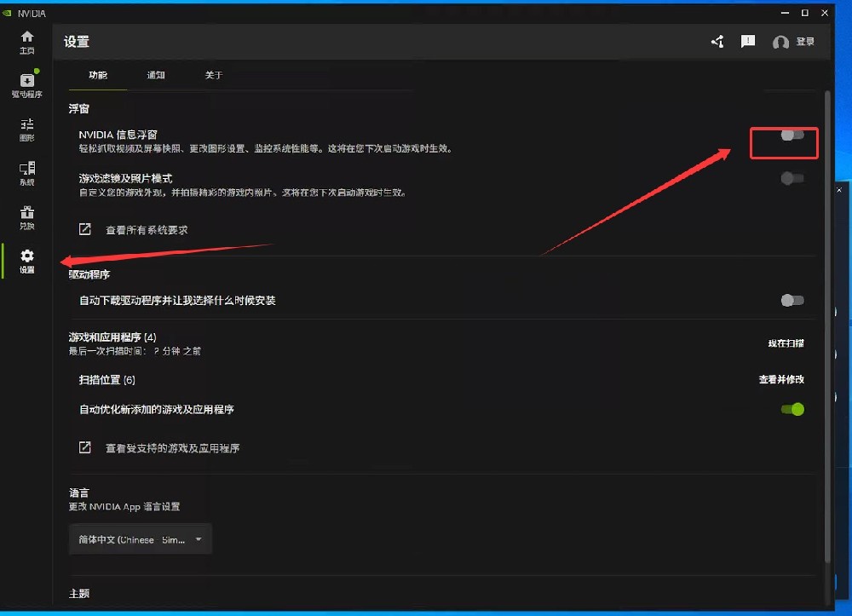Click 更改 NVIDIA App 语言设置 text
Image resolution: width=852 pixels, height=616 pixels.
[124, 507]
